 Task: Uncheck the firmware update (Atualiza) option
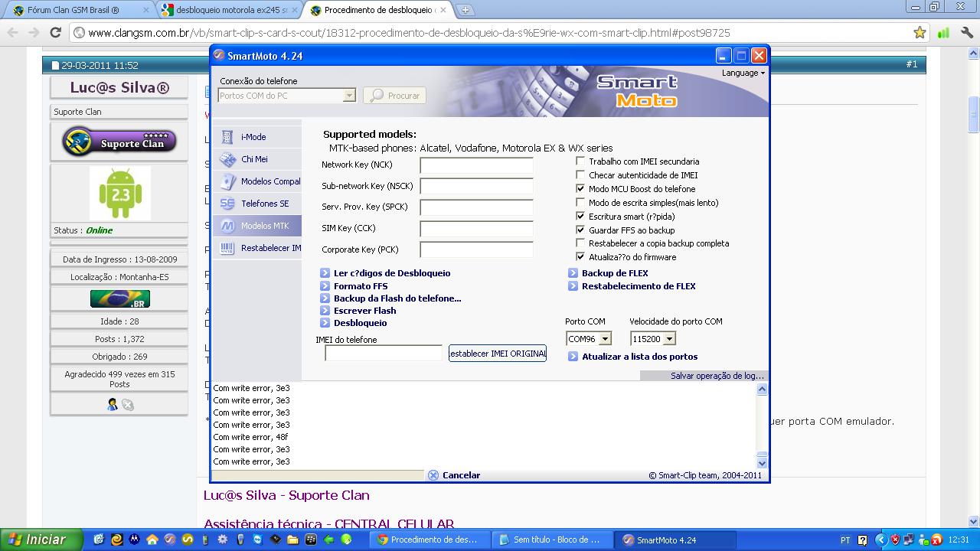point(580,257)
